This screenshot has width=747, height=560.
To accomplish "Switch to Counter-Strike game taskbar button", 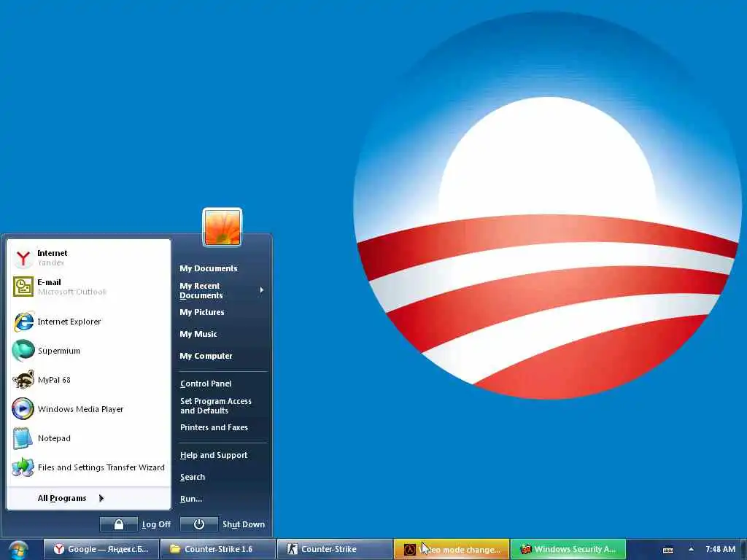I will coord(335,549).
